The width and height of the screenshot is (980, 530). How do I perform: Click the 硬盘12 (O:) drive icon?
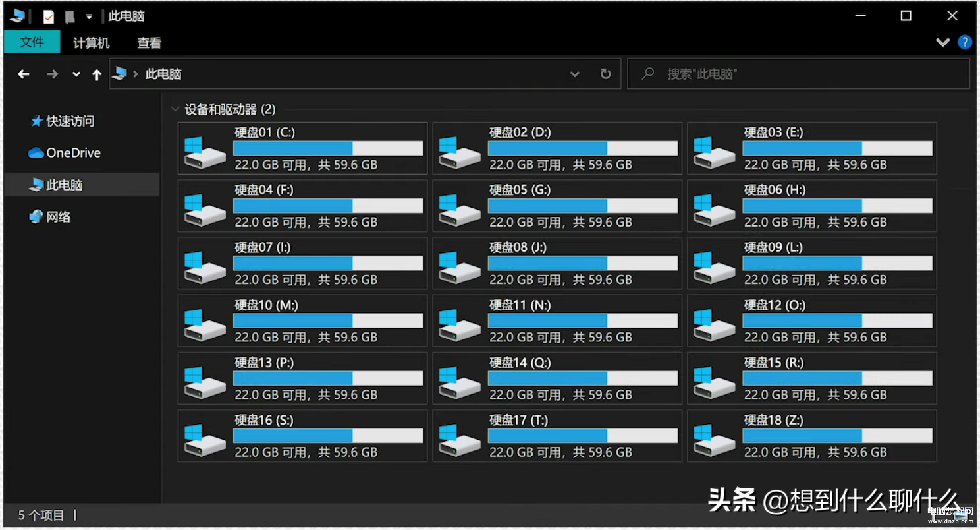pyautogui.click(x=715, y=325)
